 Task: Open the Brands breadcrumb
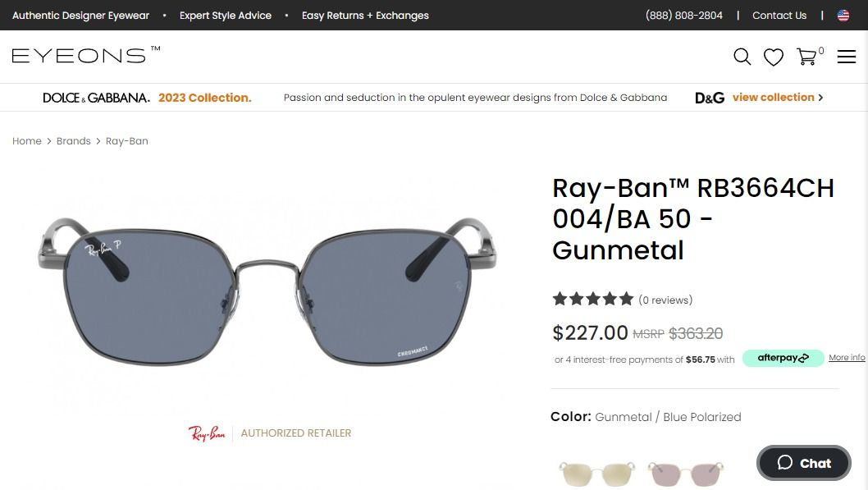(74, 141)
